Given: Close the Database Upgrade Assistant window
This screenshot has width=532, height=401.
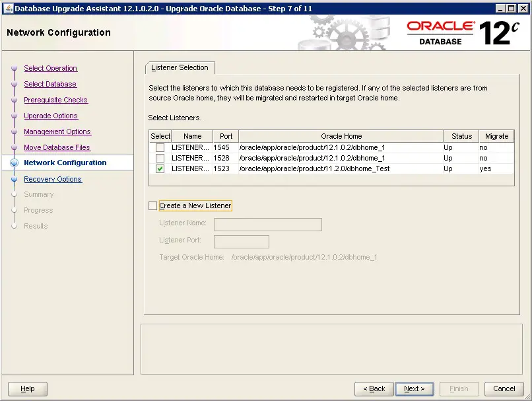Looking at the screenshot, I should (523, 9).
